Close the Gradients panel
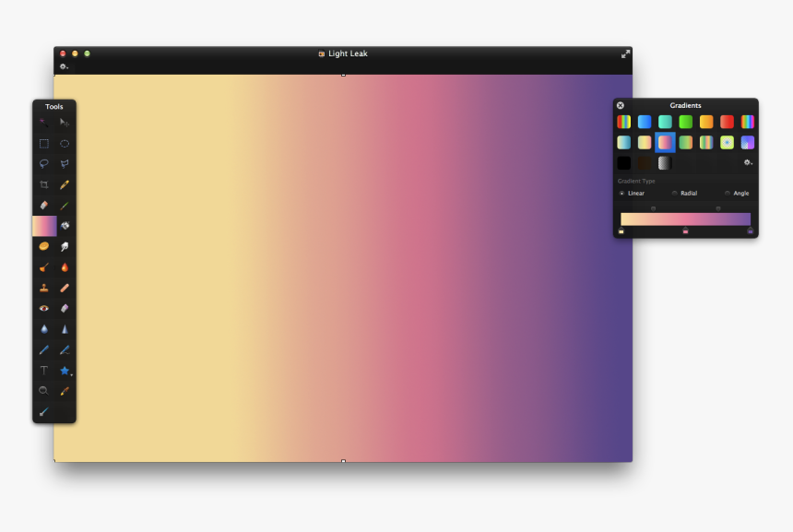Viewport: 793px width, 532px height. [x=620, y=105]
